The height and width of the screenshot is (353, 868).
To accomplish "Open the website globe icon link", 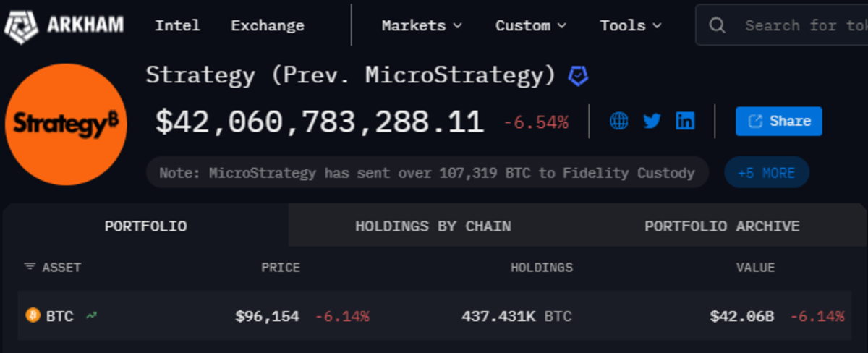I will point(619,121).
